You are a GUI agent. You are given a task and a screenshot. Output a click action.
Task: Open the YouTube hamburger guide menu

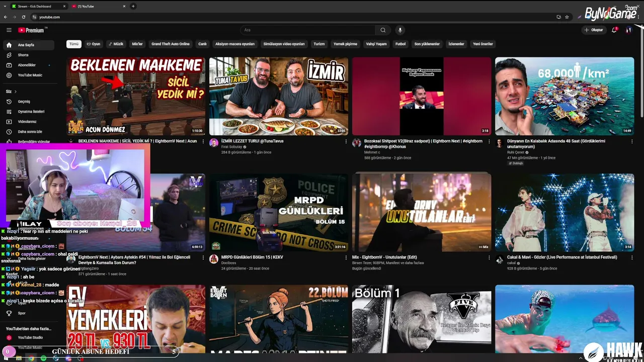tap(9, 30)
